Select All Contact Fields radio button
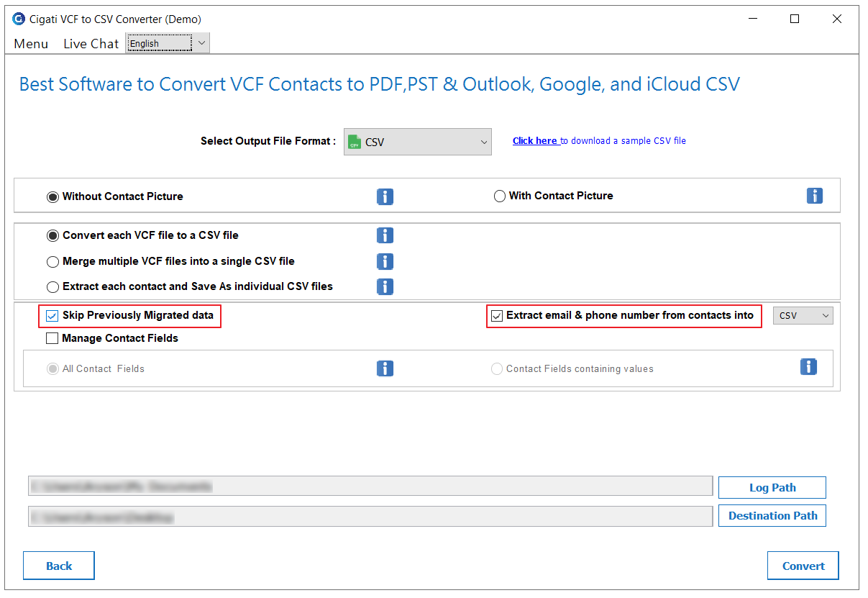This screenshot has height=598, width=868. click(52, 369)
